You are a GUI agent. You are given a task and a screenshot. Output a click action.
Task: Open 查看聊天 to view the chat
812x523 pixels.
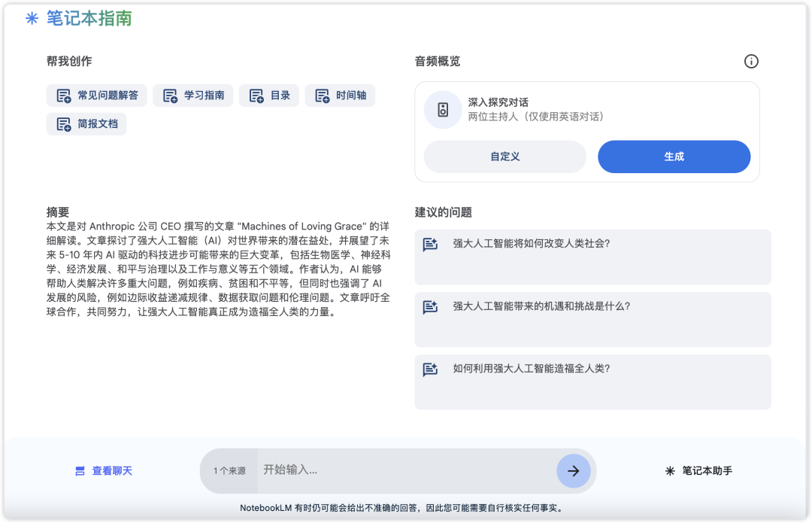coord(111,470)
